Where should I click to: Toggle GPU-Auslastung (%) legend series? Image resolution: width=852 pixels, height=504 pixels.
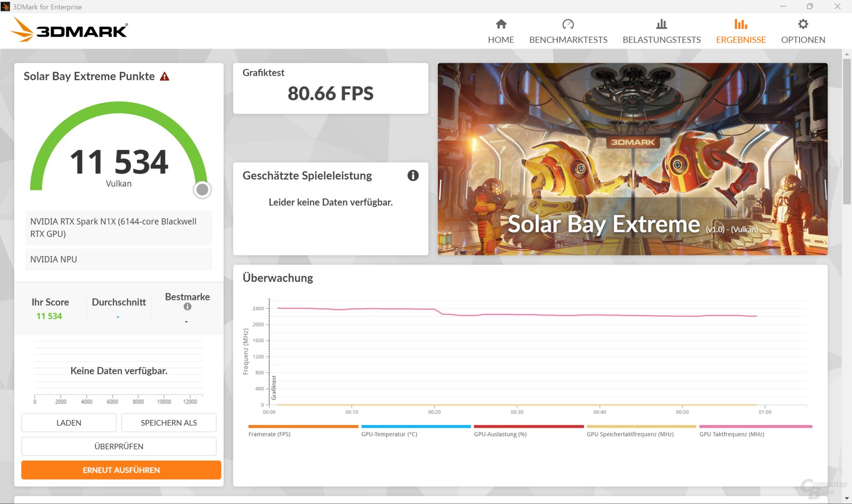(528, 430)
